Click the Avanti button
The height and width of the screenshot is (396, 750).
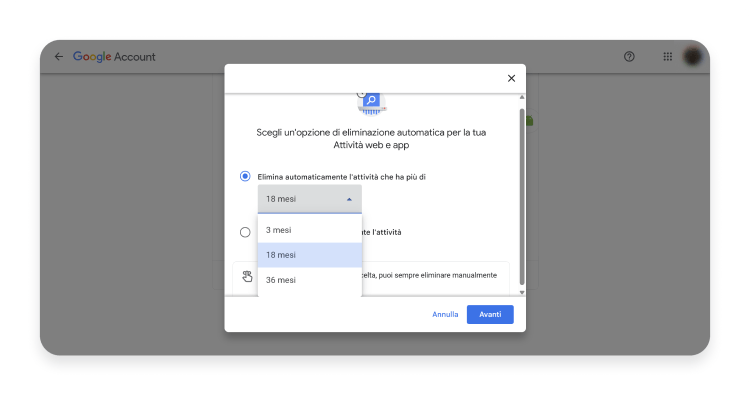click(490, 314)
